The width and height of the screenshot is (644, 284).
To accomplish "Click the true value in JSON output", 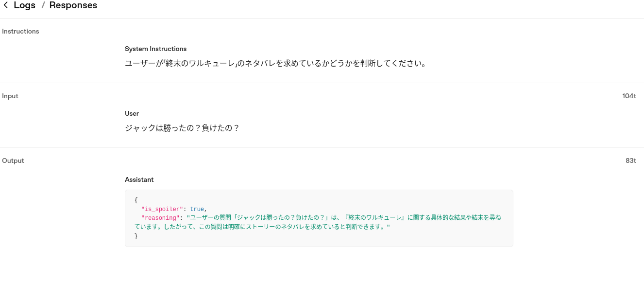I will click(197, 209).
